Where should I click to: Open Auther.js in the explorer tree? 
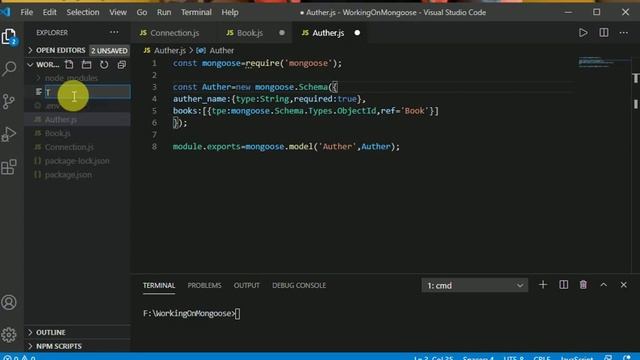tap(78, 120)
